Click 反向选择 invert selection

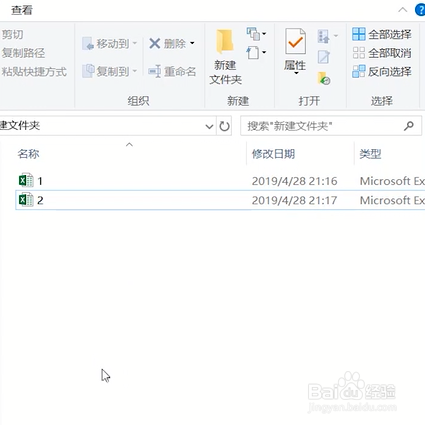click(x=382, y=72)
